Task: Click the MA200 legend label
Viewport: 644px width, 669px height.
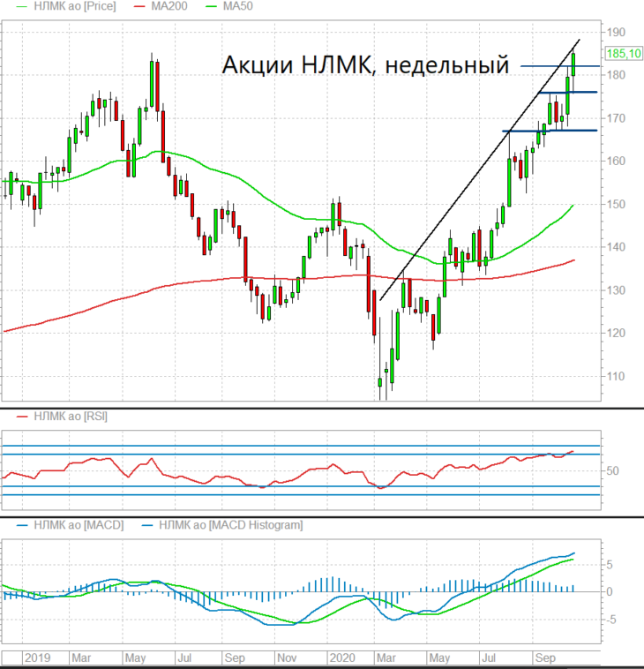Action: (x=168, y=6)
